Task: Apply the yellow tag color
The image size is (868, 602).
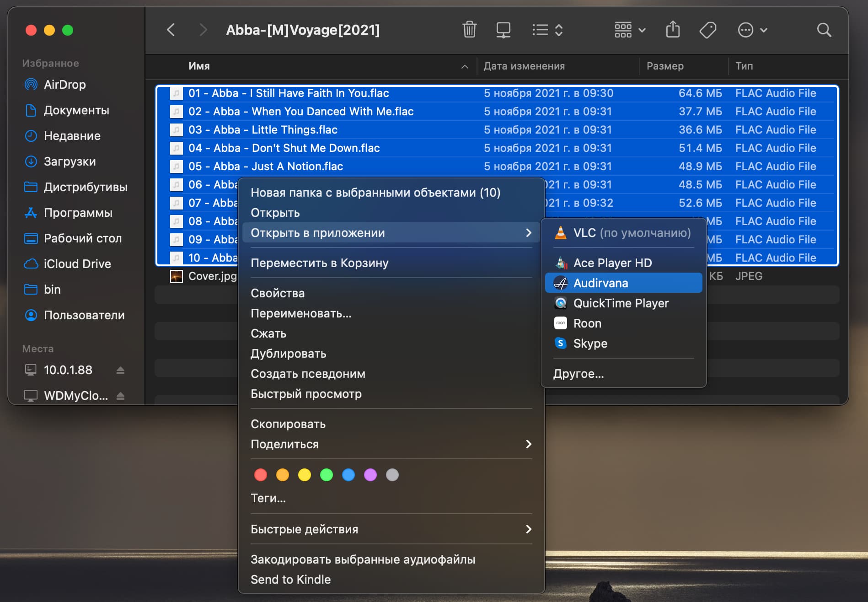Action: pos(305,475)
